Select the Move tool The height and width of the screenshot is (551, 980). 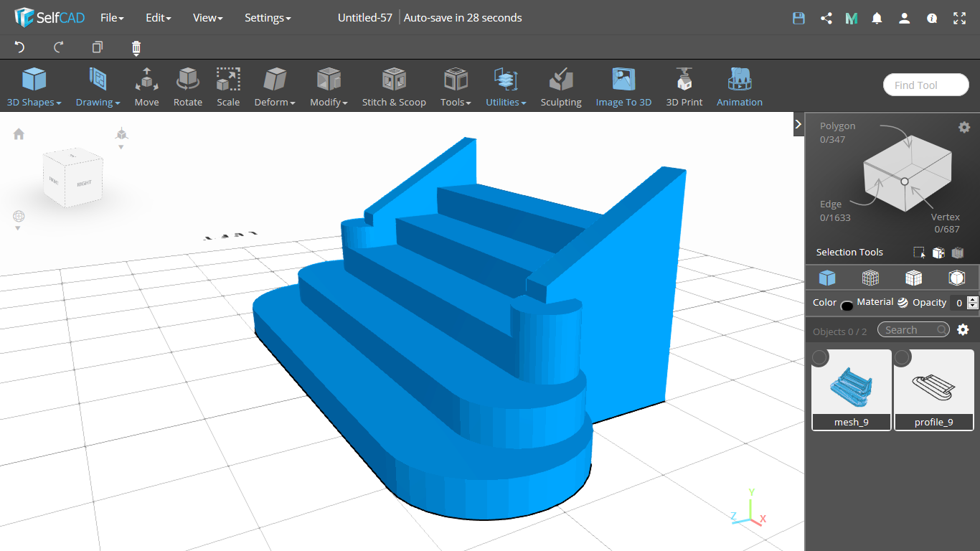(x=146, y=87)
